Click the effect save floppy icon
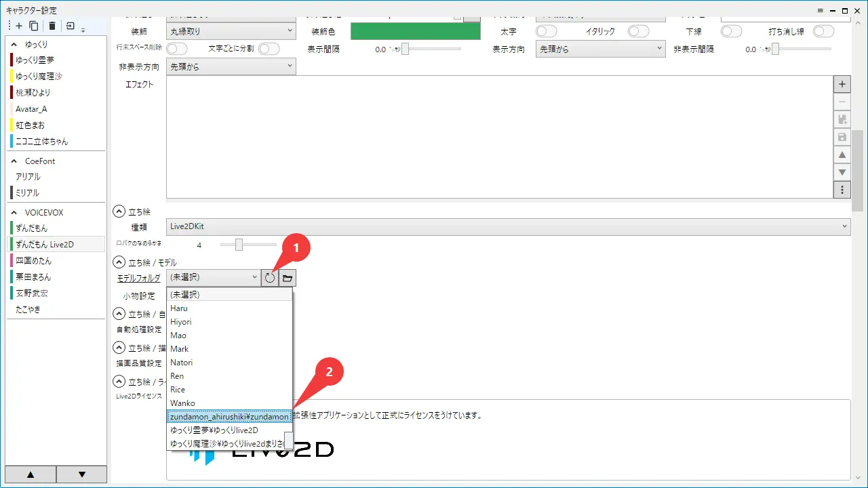The width and height of the screenshot is (868, 488). [842, 138]
